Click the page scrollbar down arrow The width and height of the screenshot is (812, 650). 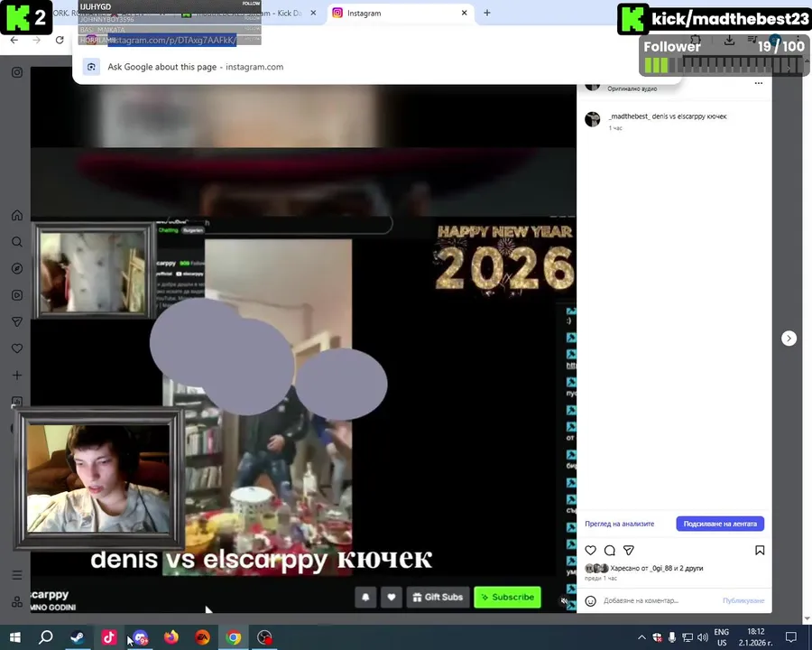click(x=807, y=619)
